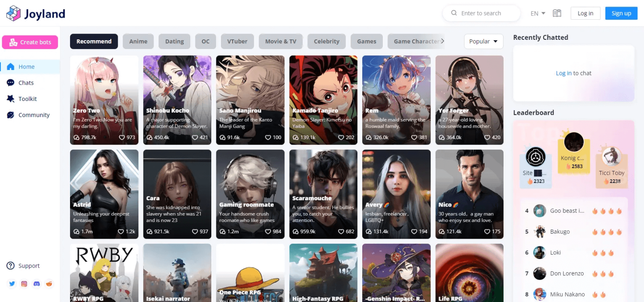Select the Dating category tab
This screenshot has height=302, width=644.
(x=174, y=41)
